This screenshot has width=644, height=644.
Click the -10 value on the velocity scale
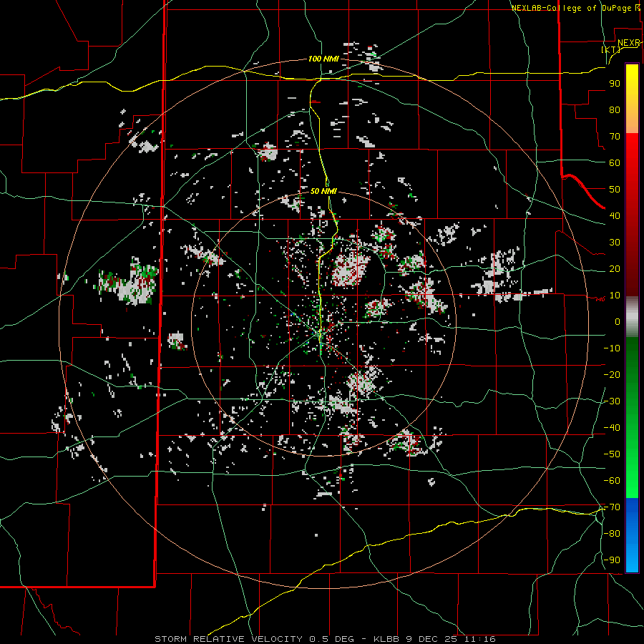coord(612,348)
